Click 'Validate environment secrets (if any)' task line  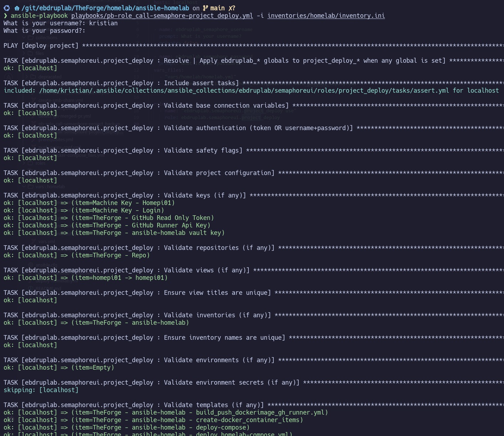tap(254, 383)
